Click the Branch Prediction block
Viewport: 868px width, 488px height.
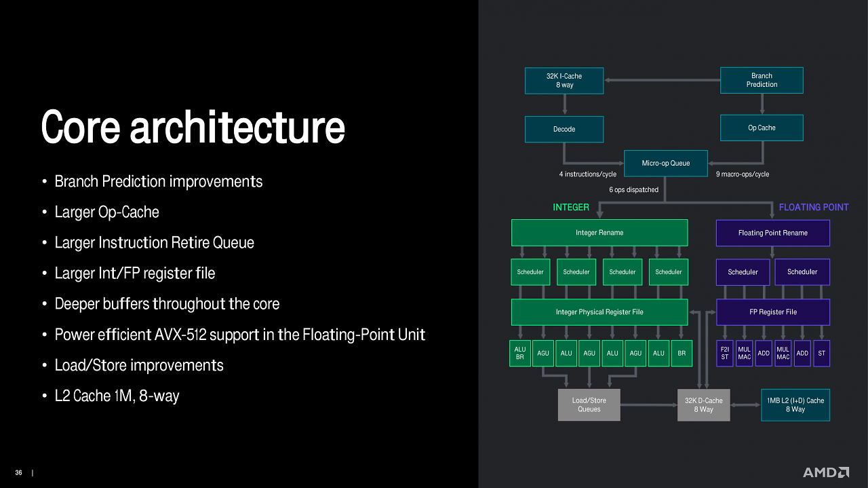coord(762,80)
